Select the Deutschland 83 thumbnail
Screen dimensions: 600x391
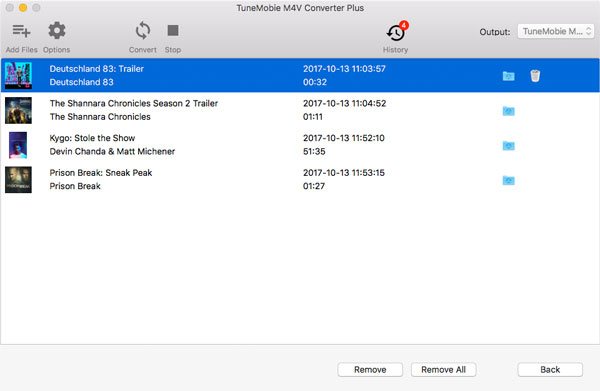tap(18, 75)
